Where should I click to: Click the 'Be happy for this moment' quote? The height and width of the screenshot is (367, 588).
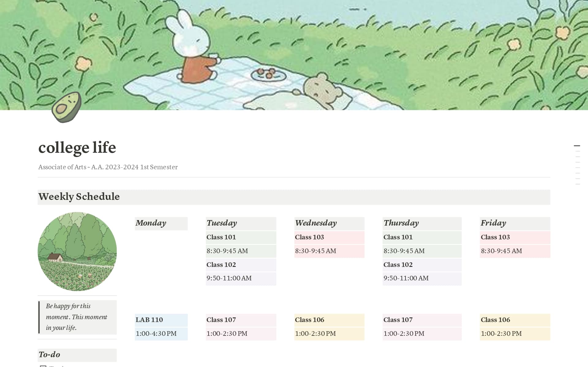click(77, 317)
